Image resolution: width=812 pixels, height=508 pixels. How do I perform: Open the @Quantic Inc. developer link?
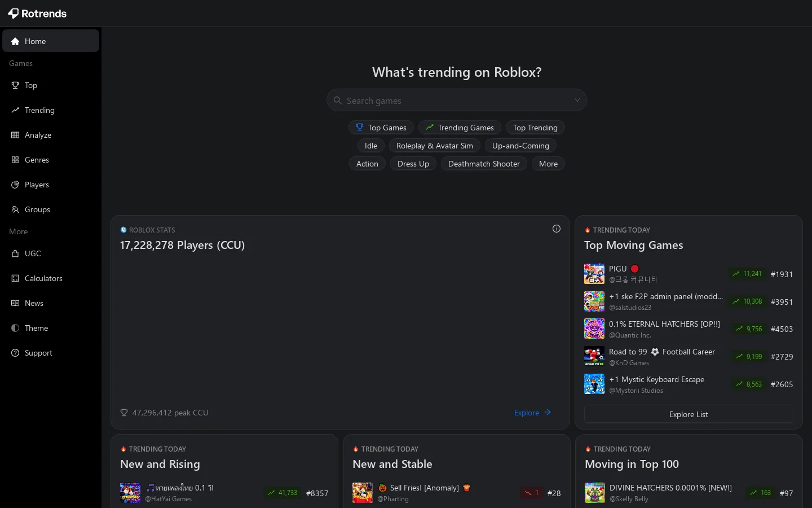coord(630,335)
